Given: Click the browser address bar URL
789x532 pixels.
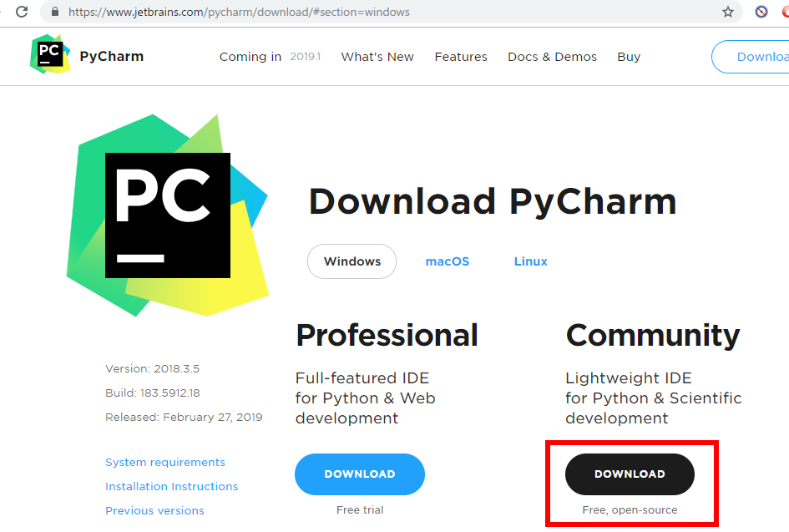Looking at the screenshot, I should 239,12.
